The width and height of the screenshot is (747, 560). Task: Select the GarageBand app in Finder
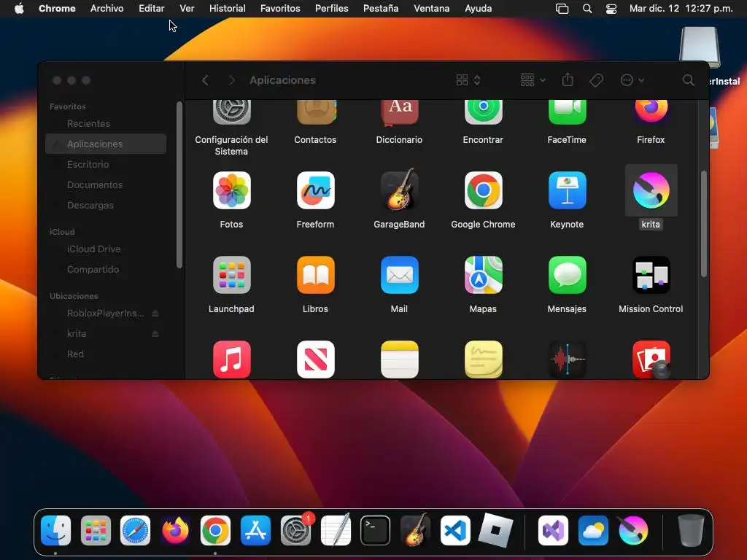pos(399,190)
